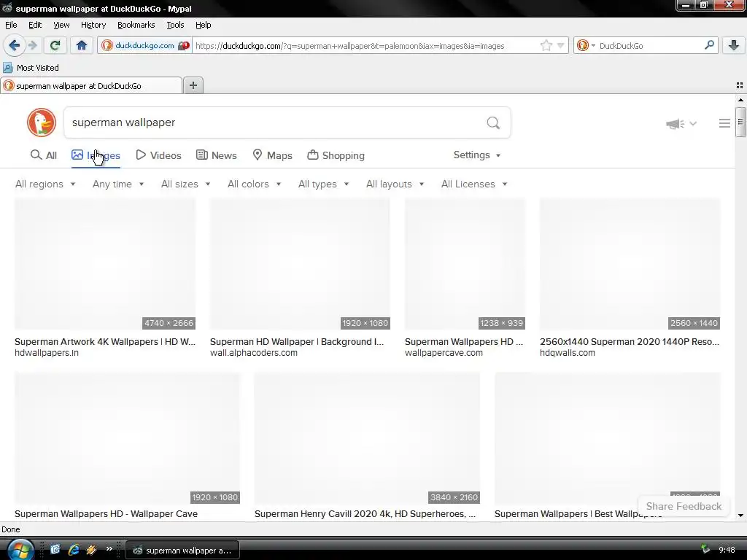This screenshot has width=747, height=560.
Task: Open the Settings dropdown
Action: 477,155
